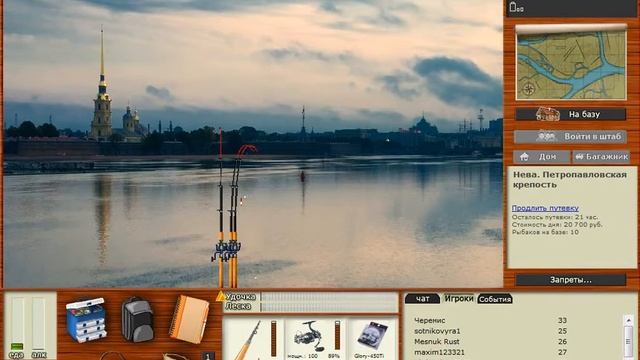The image size is (640, 360).
Task: Open the backpack inventory icon
Action: pyautogui.click(x=137, y=320)
